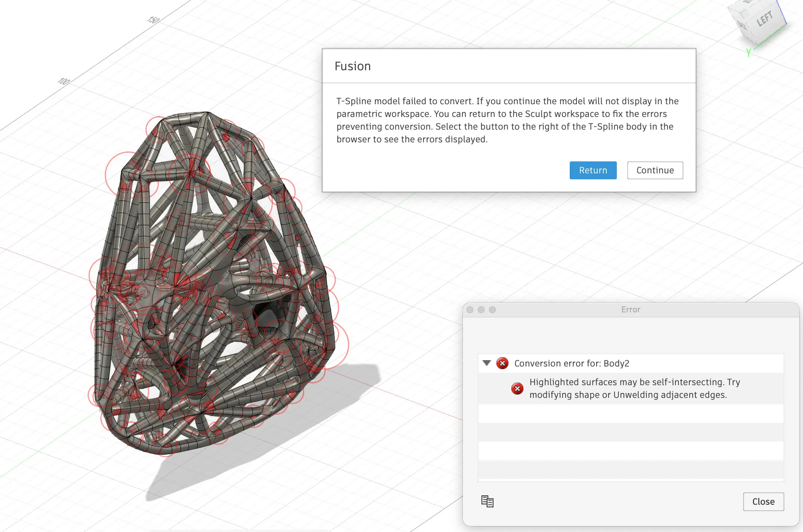Click the LEFT face of the ViewCube
This screenshot has height=532, width=803.
764,19
